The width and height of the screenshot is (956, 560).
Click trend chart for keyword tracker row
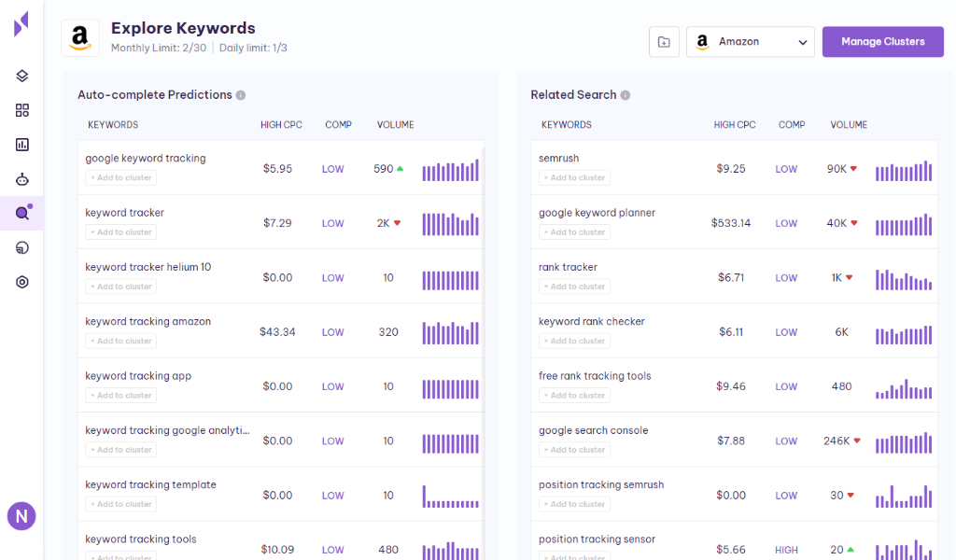(451, 224)
